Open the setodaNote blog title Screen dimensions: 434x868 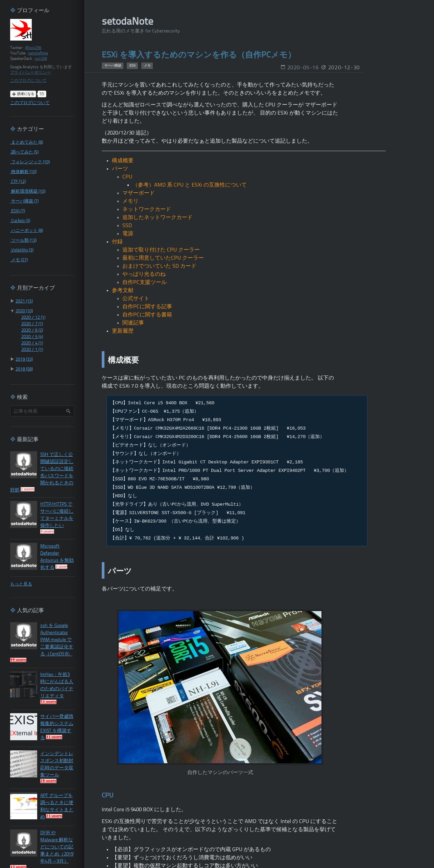(127, 21)
